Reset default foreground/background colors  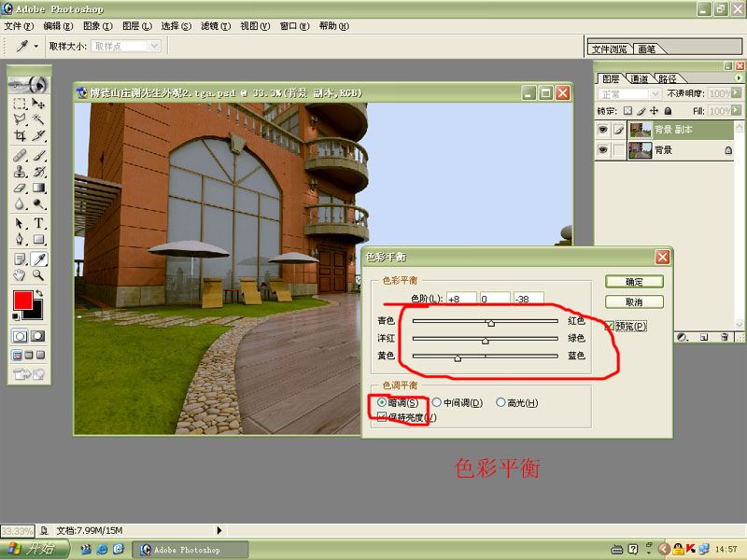pyautogui.click(x=16, y=316)
